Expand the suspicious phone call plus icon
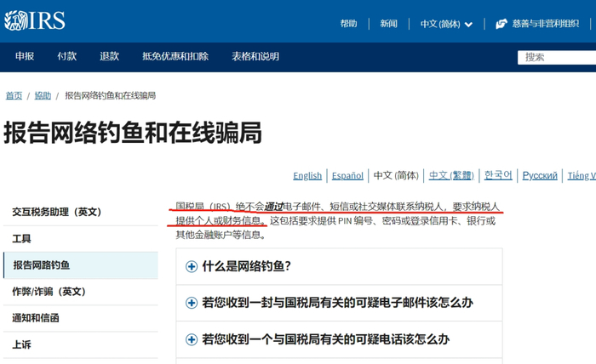This screenshot has height=364, width=596. [192, 339]
